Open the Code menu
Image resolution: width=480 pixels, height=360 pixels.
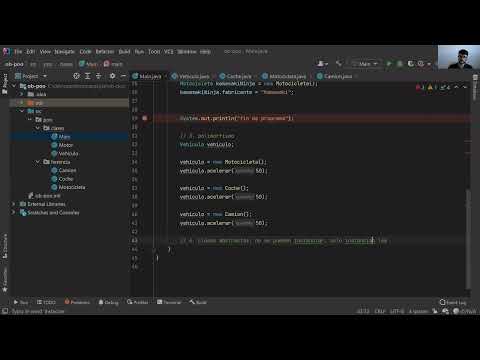pos(85,52)
